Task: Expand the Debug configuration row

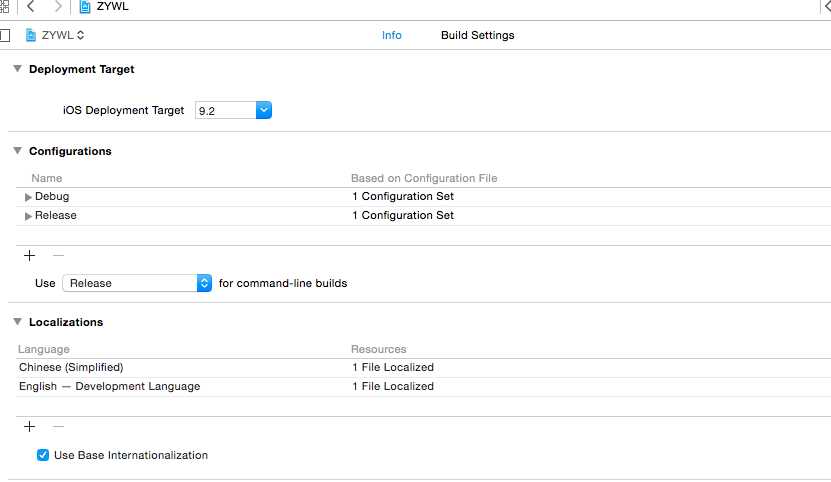Action: click(28, 197)
